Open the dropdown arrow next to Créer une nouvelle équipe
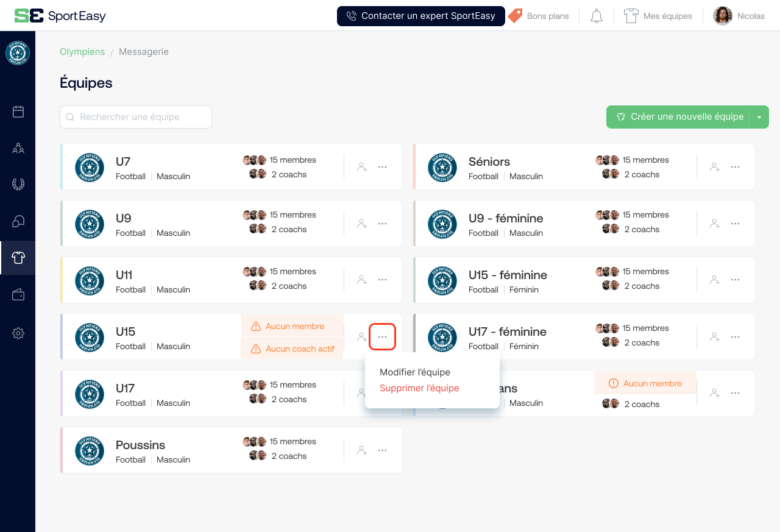780x532 pixels. 759,116
